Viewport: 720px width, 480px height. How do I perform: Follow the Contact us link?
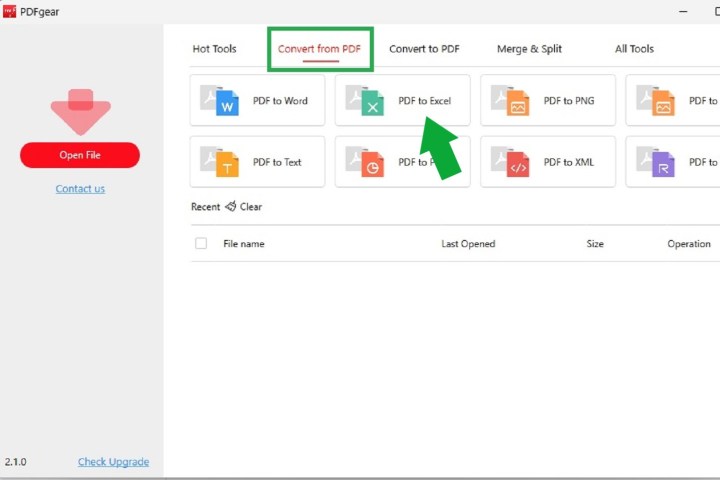(x=80, y=189)
